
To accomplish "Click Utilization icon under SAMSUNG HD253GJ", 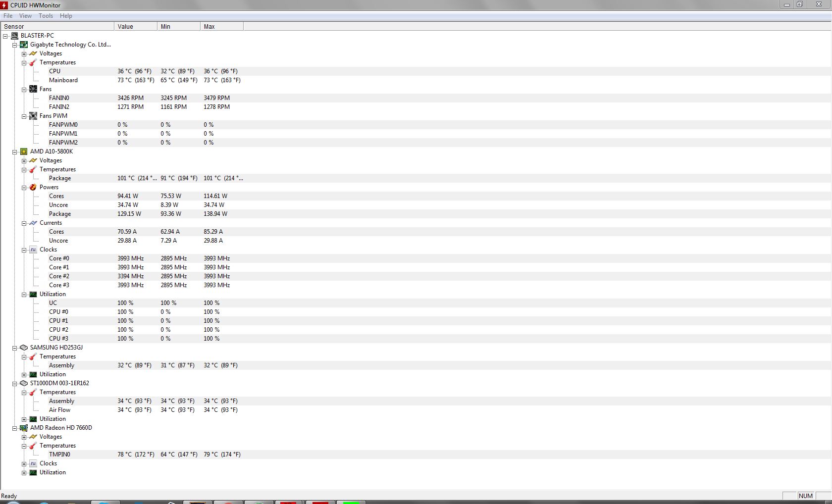I will point(33,374).
